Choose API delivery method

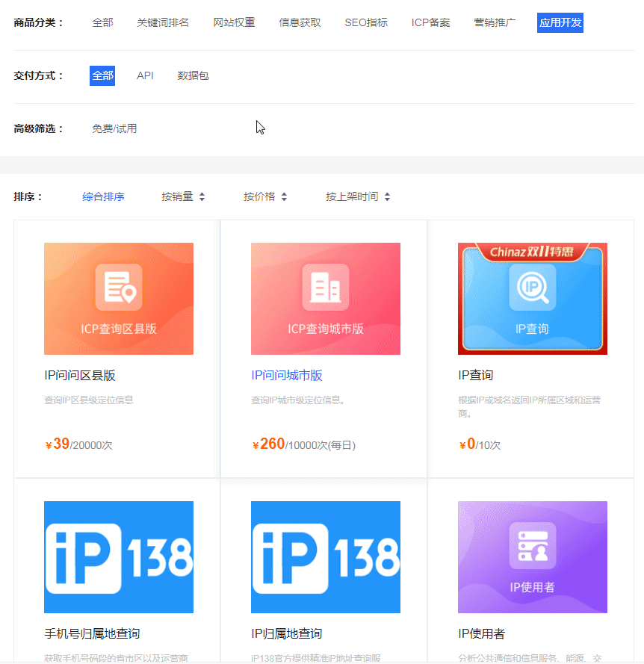pos(145,75)
